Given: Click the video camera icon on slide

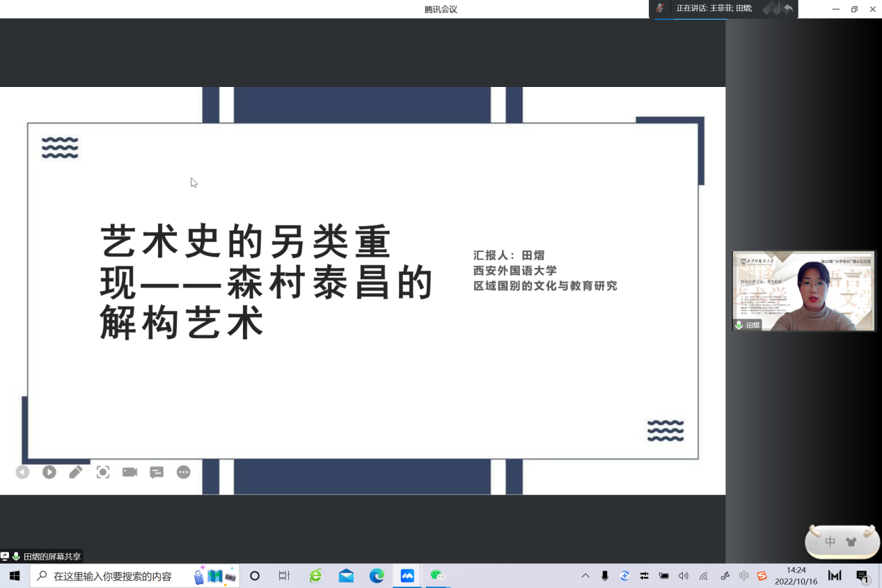Looking at the screenshot, I should [x=129, y=472].
